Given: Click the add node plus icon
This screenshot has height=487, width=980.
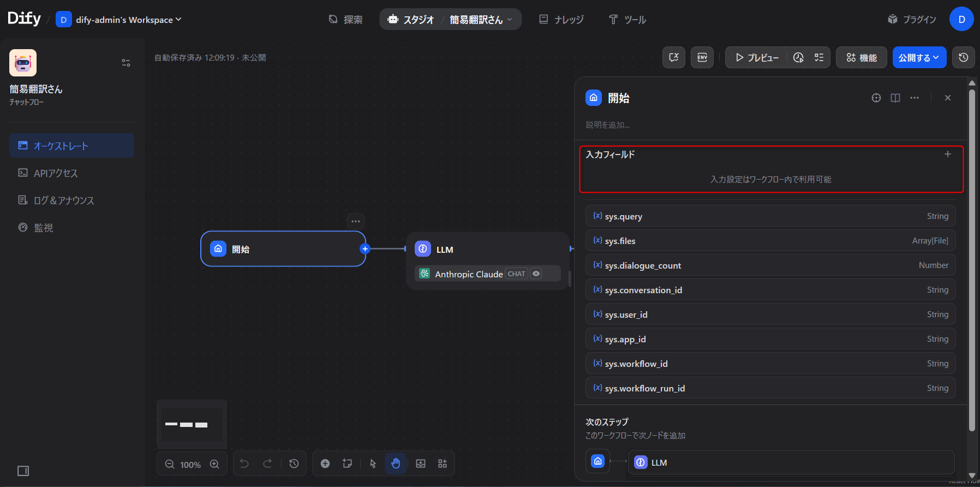Looking at the screenshot, I should pyautogui.click(x=325, y=464).
